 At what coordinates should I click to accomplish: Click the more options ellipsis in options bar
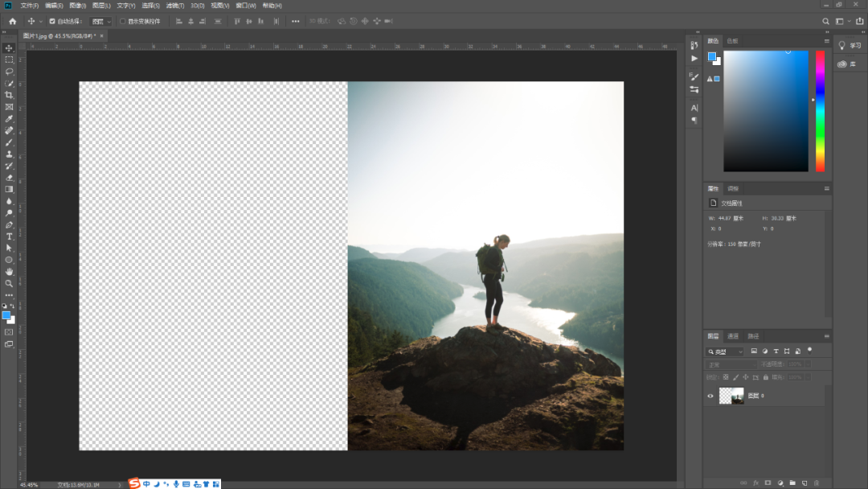coord(296,21)
